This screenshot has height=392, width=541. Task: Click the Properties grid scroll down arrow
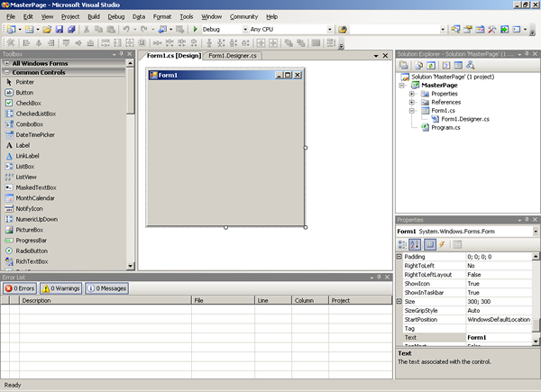coord(536,341)
